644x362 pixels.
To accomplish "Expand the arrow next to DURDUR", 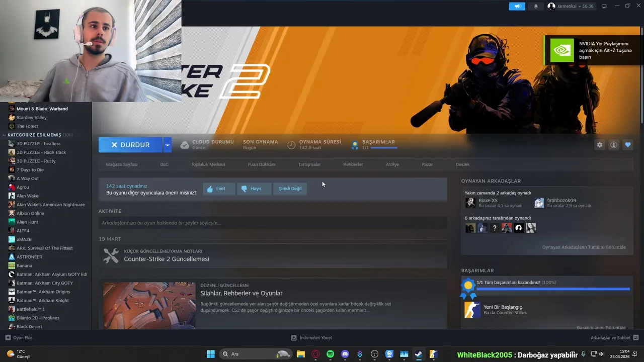I will coord(168,145).
